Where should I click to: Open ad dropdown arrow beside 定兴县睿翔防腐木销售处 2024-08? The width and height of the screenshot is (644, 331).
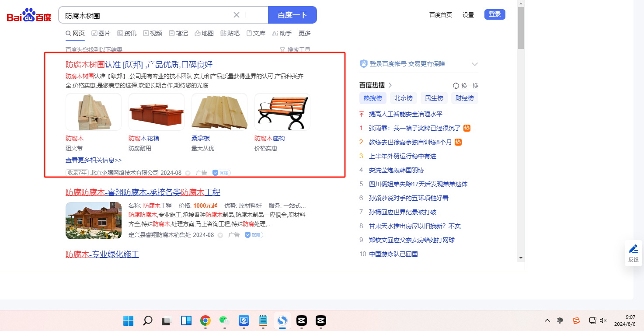pyautogui.click(x=220, y=235)
